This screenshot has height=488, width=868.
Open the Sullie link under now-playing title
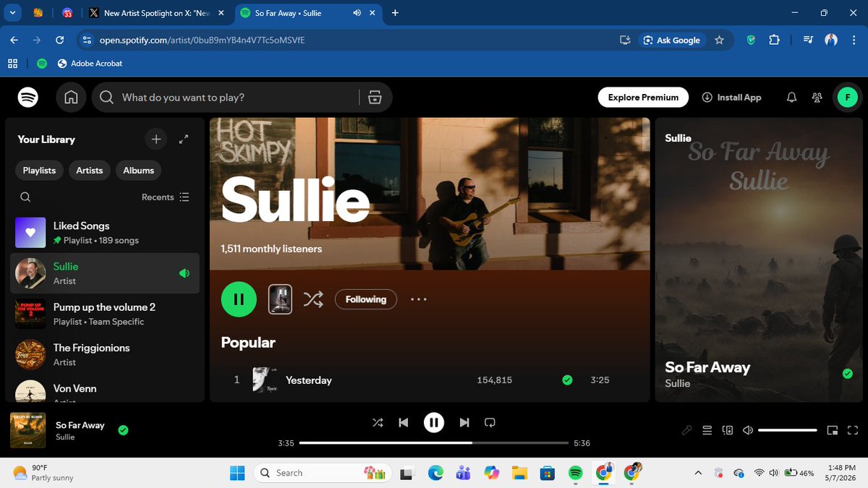tap(65, 437)
